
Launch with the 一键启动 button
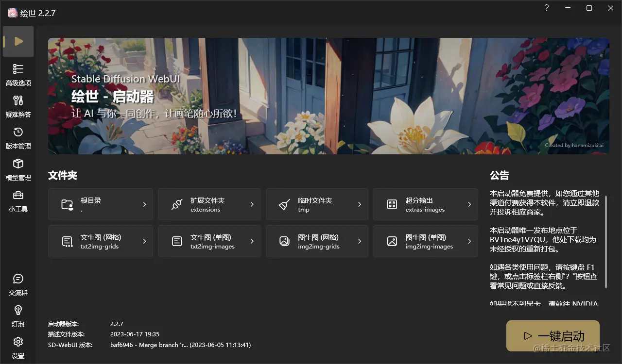click(x=553, y=336)
